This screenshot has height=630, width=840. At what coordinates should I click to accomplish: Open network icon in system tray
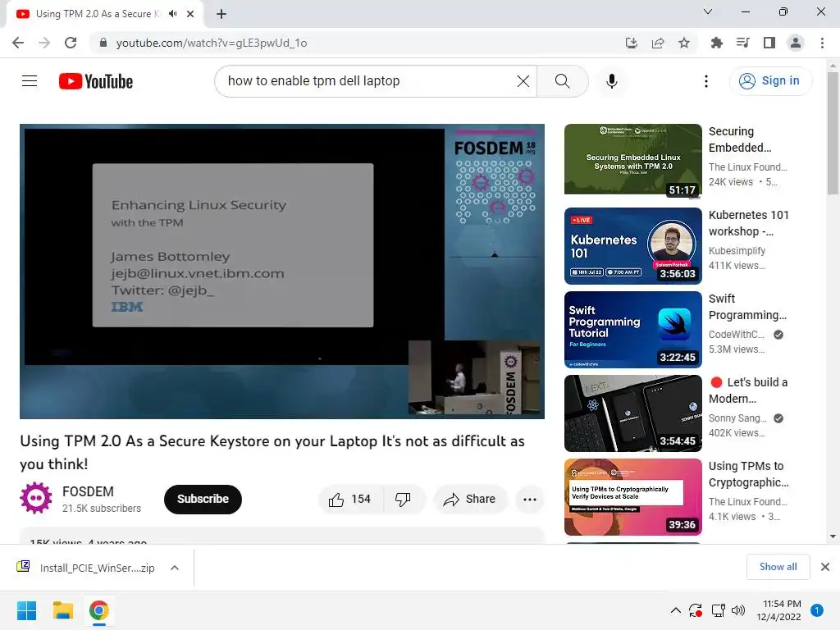click(718, 610)
